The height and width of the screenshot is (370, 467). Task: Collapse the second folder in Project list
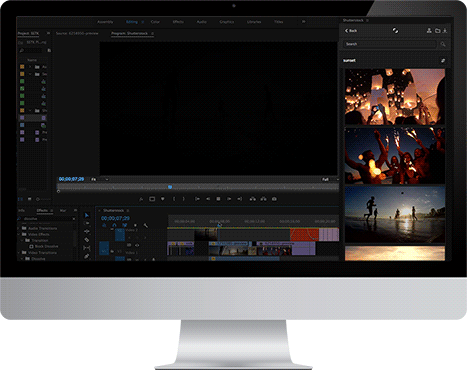[30, 74]
